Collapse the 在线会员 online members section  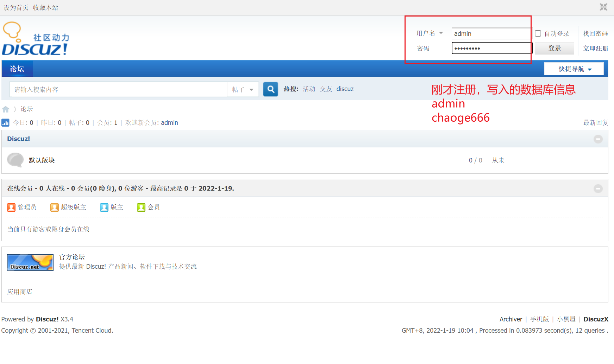pos(598,189)
